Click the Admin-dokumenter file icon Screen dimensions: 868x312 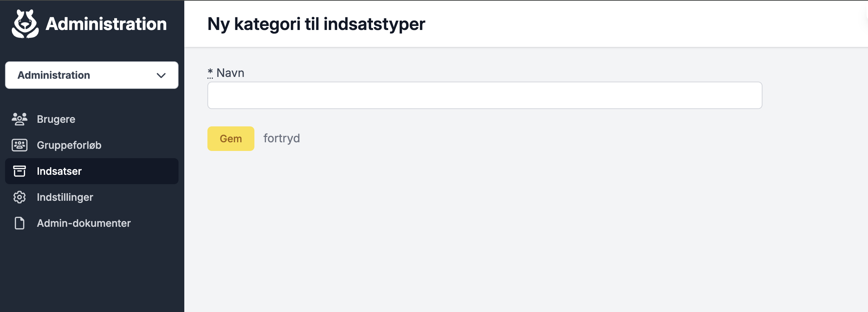pos(20,223)
